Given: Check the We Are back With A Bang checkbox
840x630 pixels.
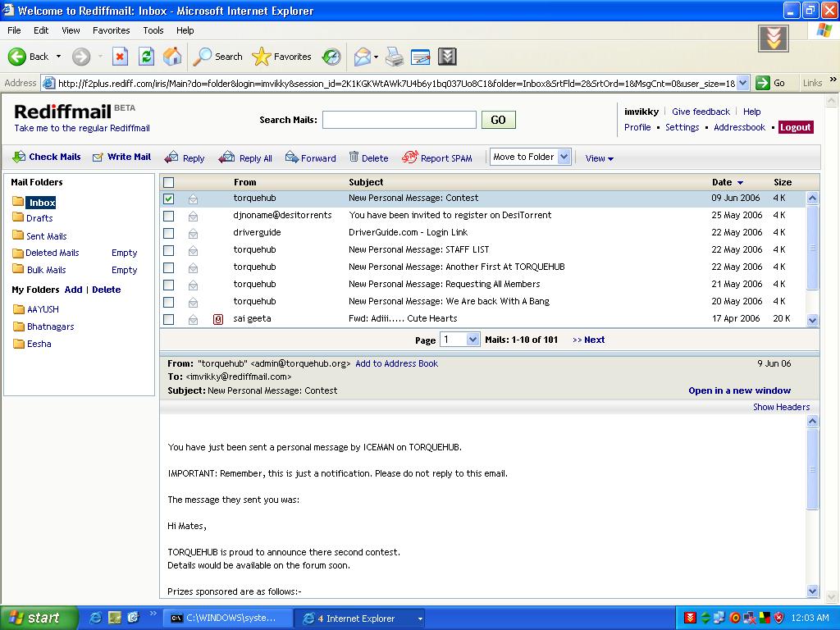Looking at the screenshot, I should tap(168, 302).
